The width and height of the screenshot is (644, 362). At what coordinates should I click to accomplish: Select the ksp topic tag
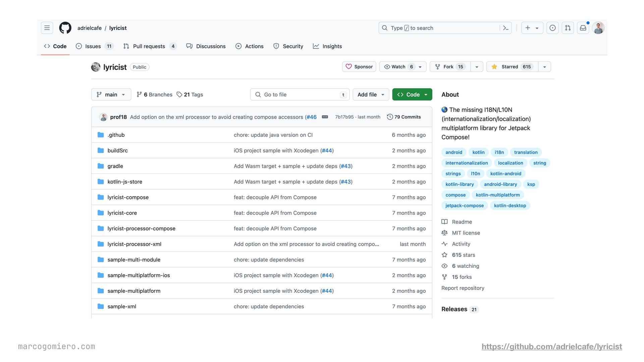(x=531, y=184)
